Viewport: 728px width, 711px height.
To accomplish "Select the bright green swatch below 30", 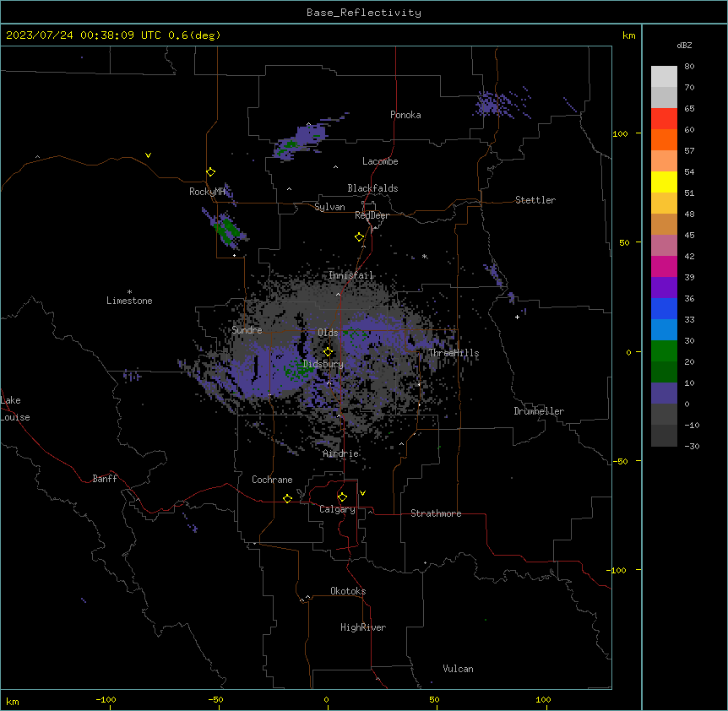I will point(664,351).
